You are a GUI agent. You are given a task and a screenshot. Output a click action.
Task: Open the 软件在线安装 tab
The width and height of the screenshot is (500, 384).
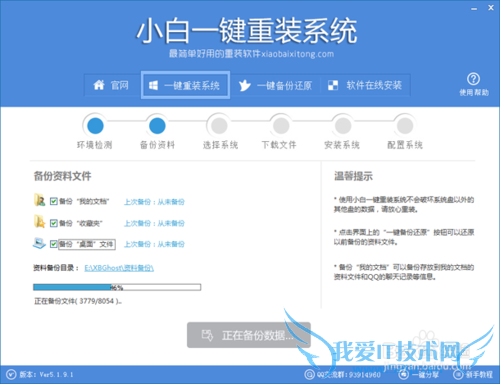(x=365, y=85)
